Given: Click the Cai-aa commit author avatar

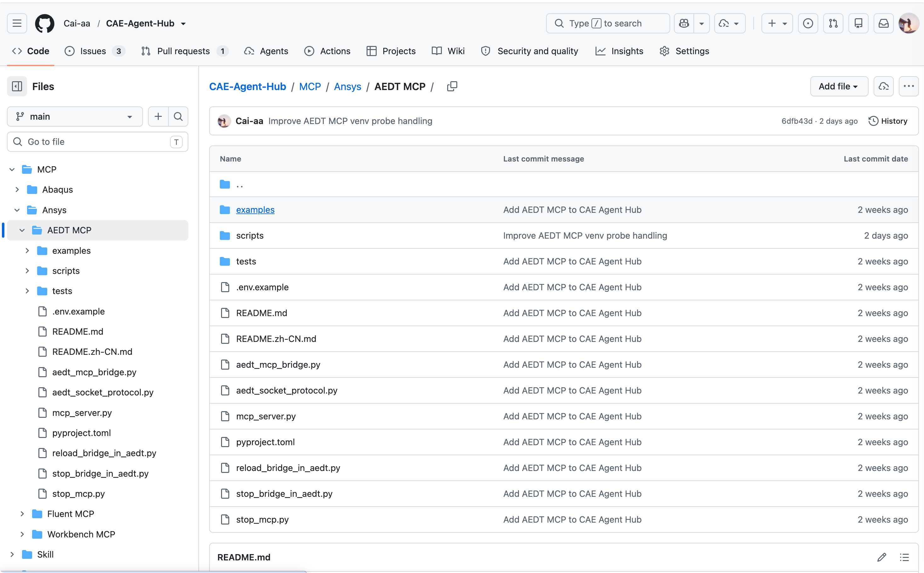Looking at the screenshot, I should coord(224,121).
